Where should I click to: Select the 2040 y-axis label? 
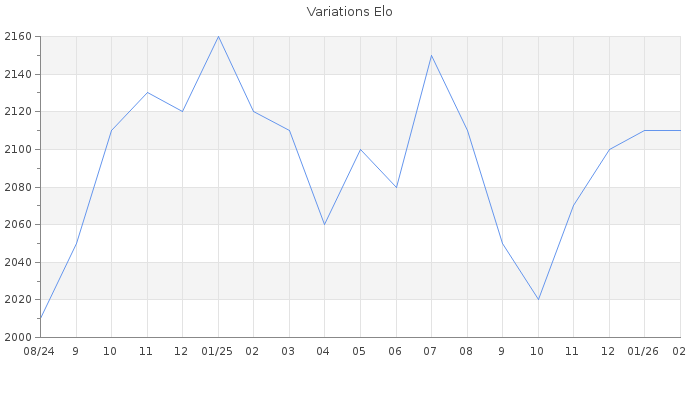click(x=17, y=262)
